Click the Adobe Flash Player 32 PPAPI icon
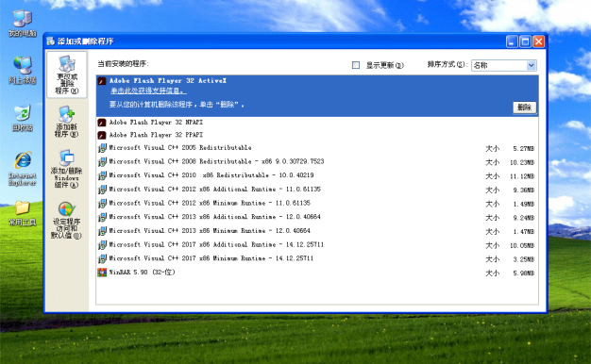 pos(102,135)
